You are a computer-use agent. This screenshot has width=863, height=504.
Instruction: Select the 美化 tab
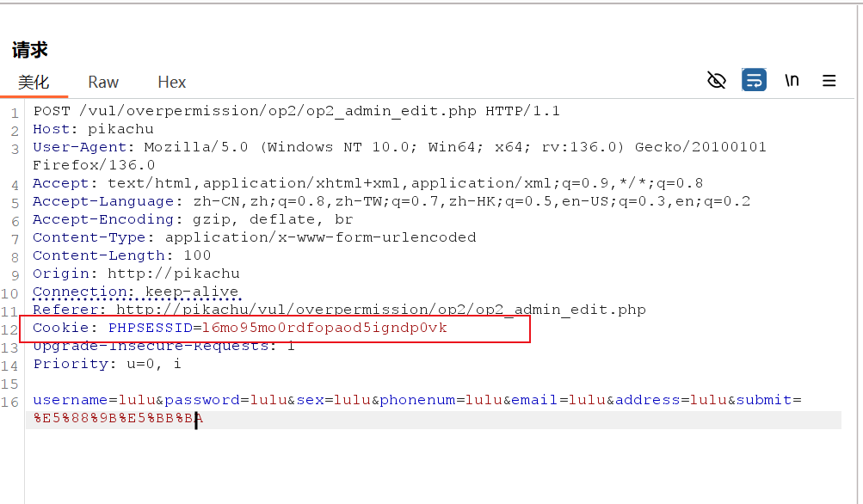tap(34, 82)
